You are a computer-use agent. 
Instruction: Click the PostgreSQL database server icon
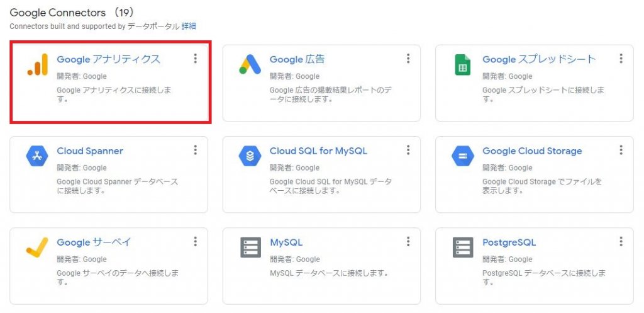point(463,248)
